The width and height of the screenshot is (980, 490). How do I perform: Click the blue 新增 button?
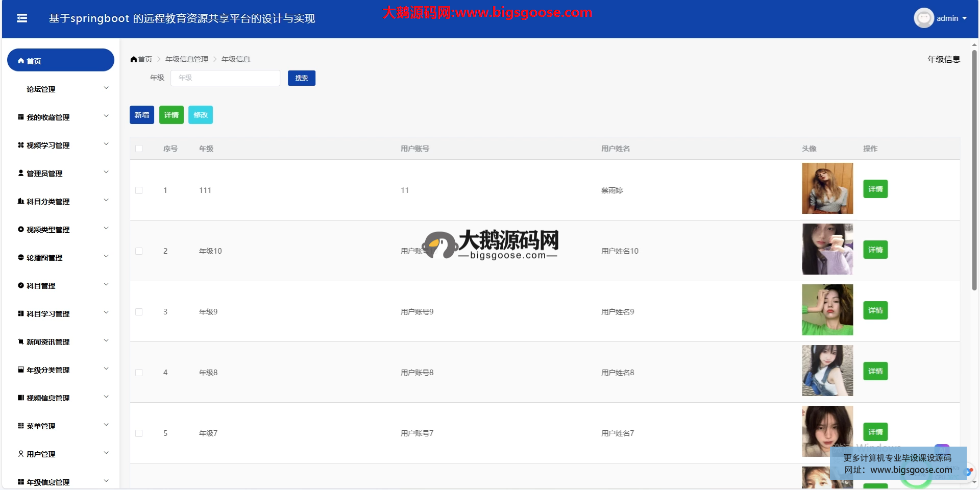point(142,115)
